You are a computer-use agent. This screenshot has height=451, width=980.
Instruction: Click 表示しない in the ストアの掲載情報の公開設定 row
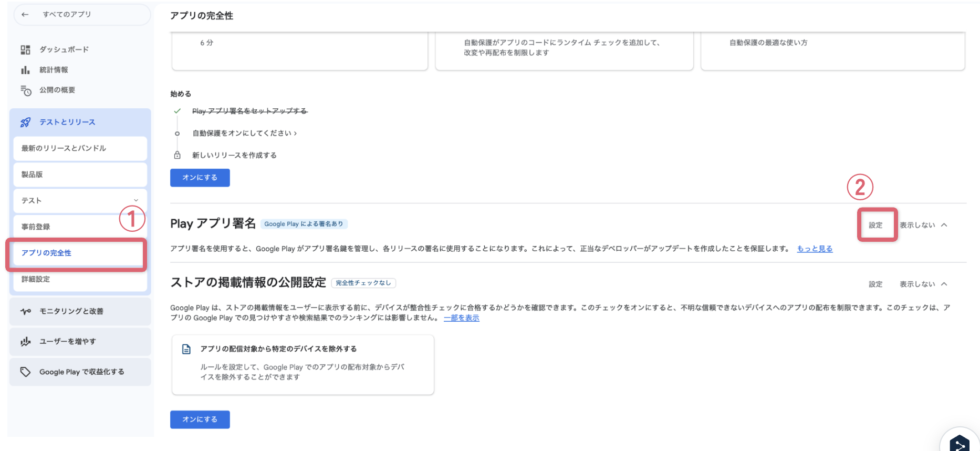[x=917, y=284]
